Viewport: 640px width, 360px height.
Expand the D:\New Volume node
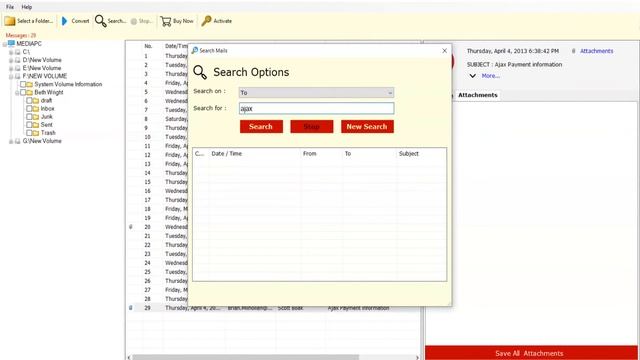(x=11, y=60)
